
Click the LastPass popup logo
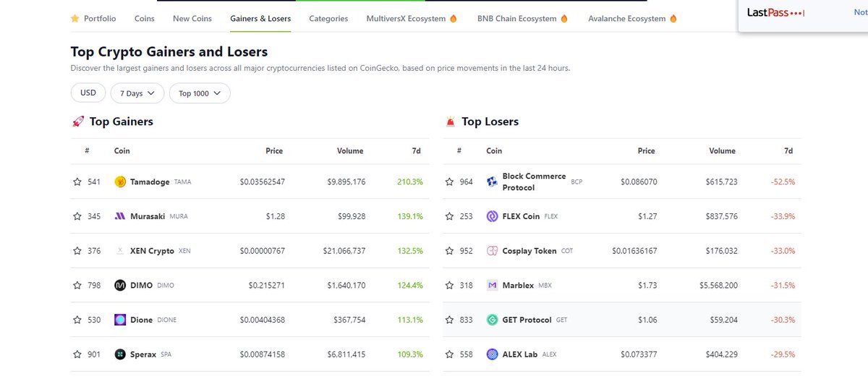[x=776, y=13]
